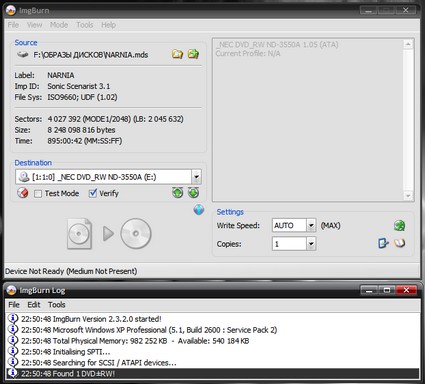Click the info icon of 'Found 1 DVD±RW!' entry

click(13, 373)
